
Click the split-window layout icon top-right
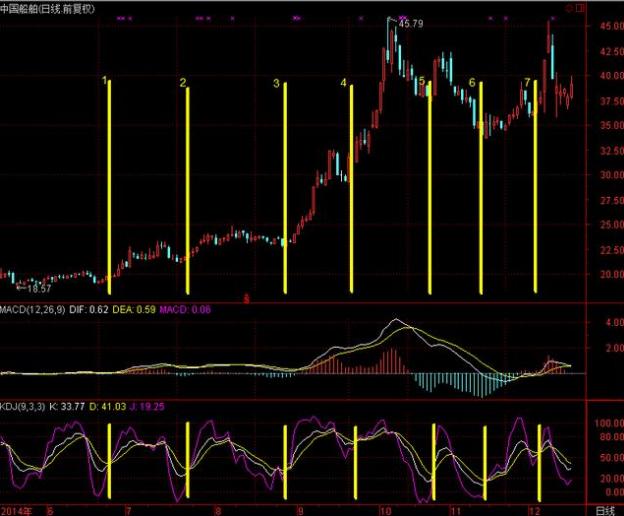tap(580, 8)
